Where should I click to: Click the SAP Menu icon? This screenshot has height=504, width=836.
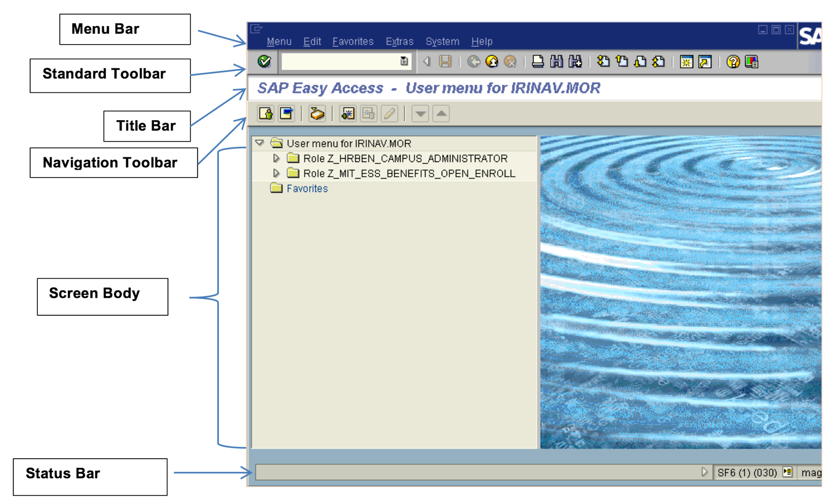click(x=286, y=113)
